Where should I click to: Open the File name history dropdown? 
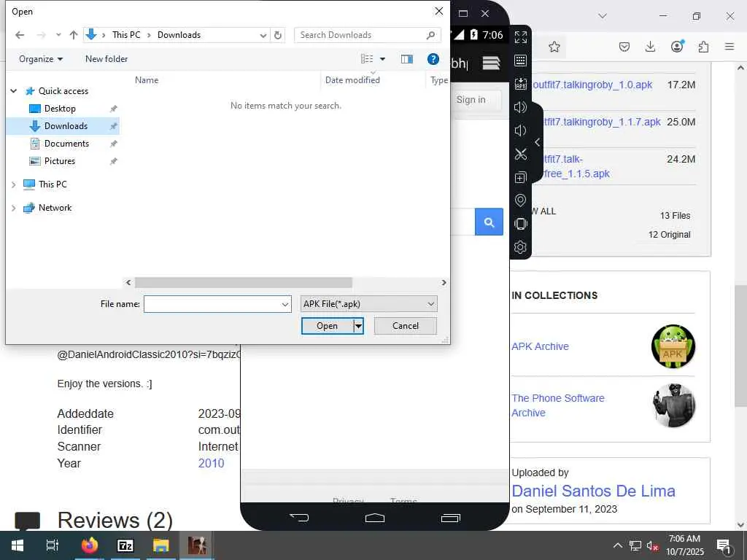tap(285, 304)
